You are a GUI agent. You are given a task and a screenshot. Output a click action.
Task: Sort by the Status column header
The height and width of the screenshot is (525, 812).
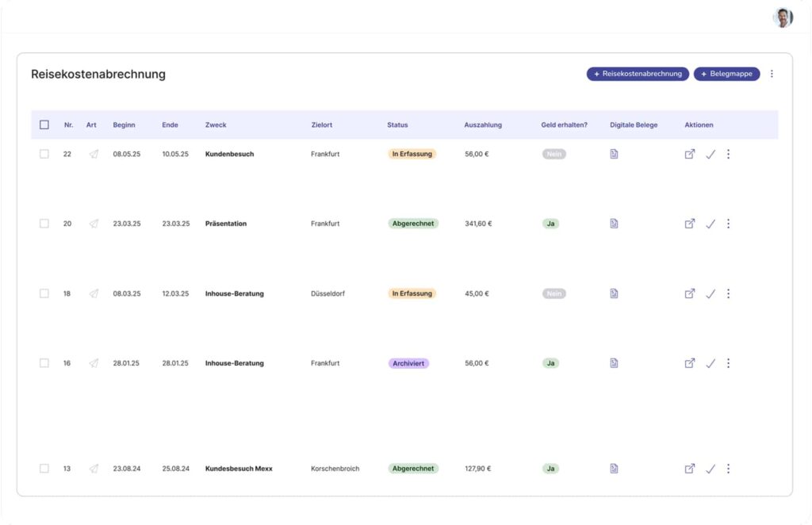tap(397, 125)
